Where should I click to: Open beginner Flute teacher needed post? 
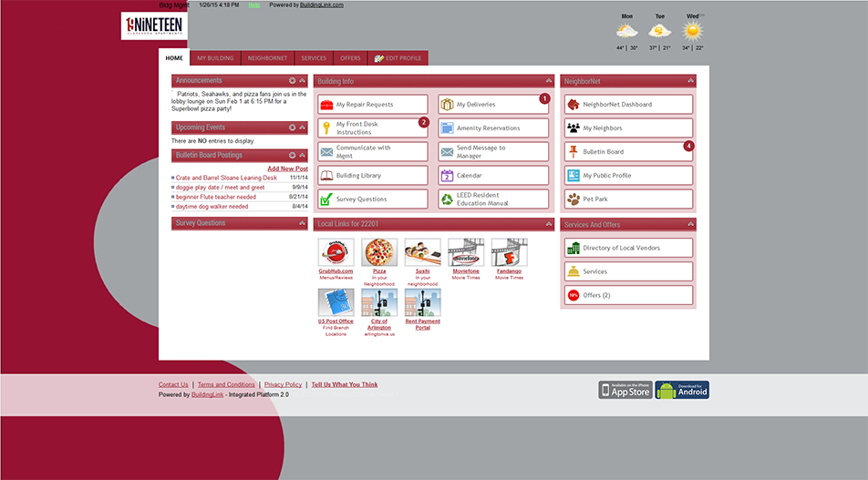(x=216, y=197)
